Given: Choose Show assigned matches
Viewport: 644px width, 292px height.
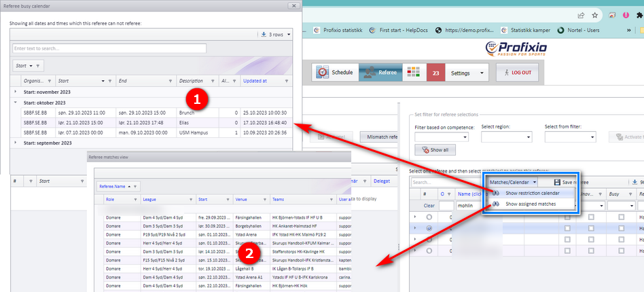Looking at the screenshot, I should [x=531, y=204].
